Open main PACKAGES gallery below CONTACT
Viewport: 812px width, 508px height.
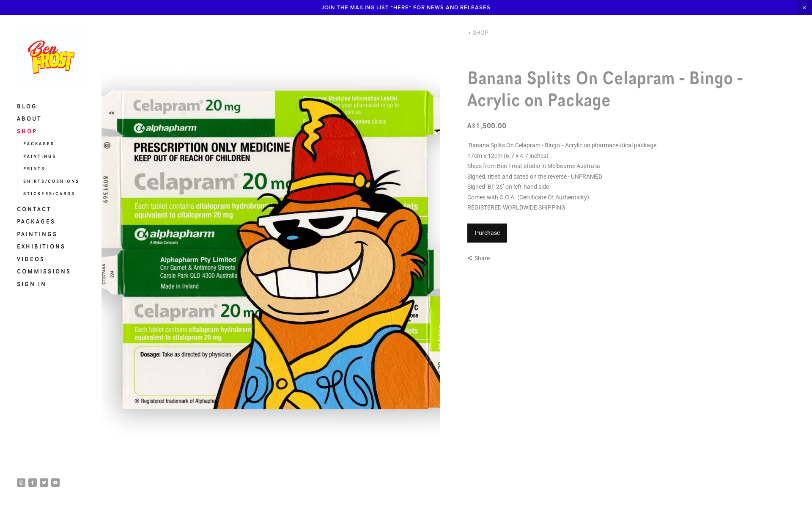pos(36,221)
